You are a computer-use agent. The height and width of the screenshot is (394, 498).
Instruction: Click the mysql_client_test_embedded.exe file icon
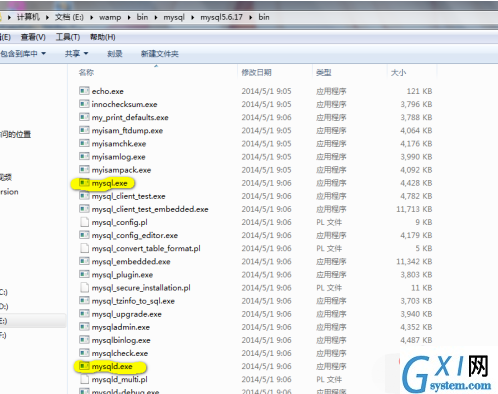pos(84,209)
